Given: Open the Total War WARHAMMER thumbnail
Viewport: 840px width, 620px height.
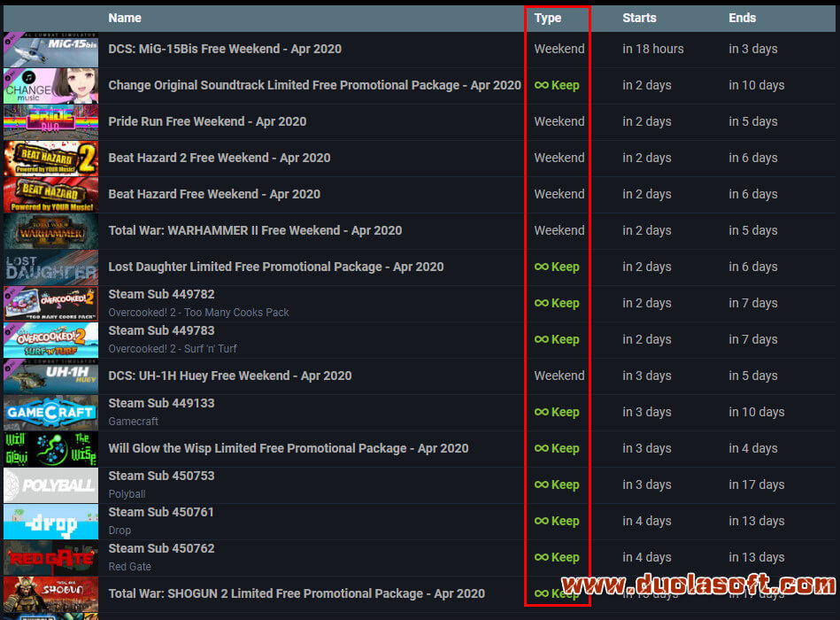Looking at the screenshot, I should (50, 231).
